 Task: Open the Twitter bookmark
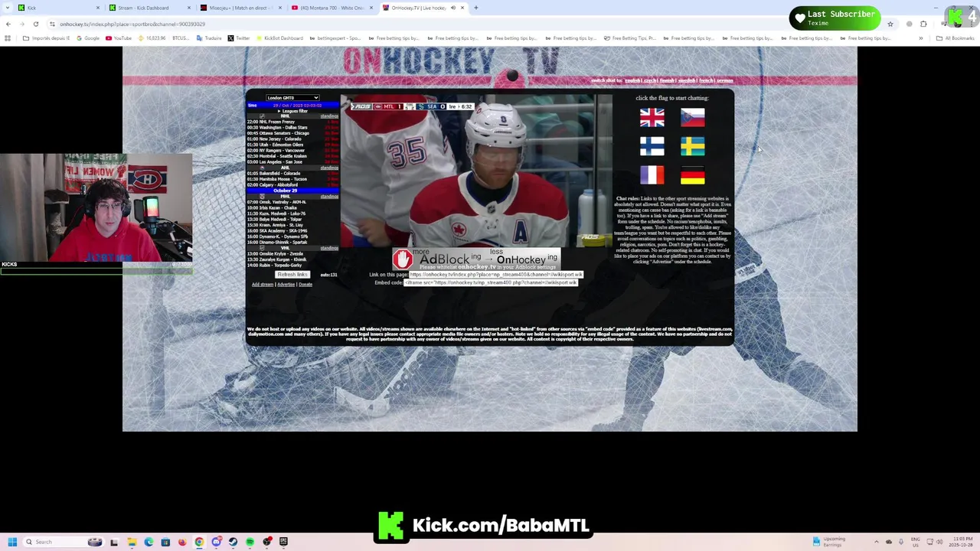[x=238, y=38]
